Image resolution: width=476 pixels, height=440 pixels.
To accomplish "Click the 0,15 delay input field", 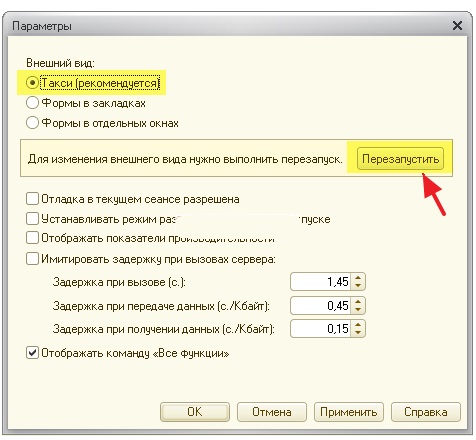I will tap(321, 329).
